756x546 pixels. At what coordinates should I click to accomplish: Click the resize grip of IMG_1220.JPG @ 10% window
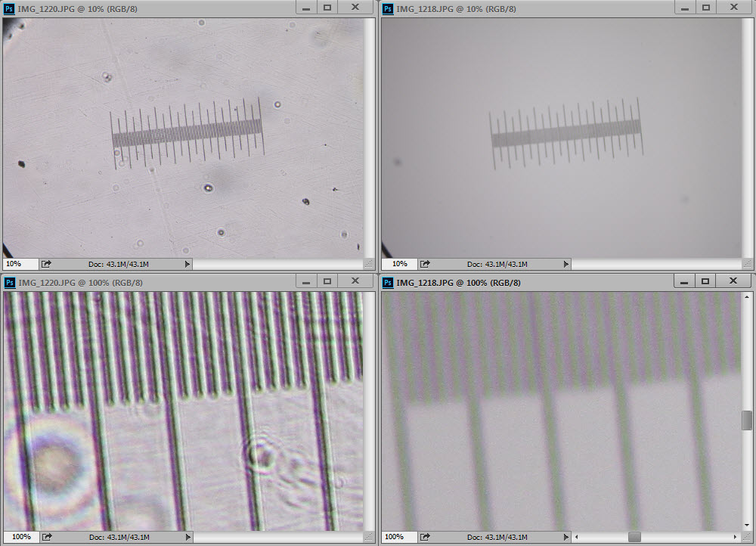click(x=369, y=264)
